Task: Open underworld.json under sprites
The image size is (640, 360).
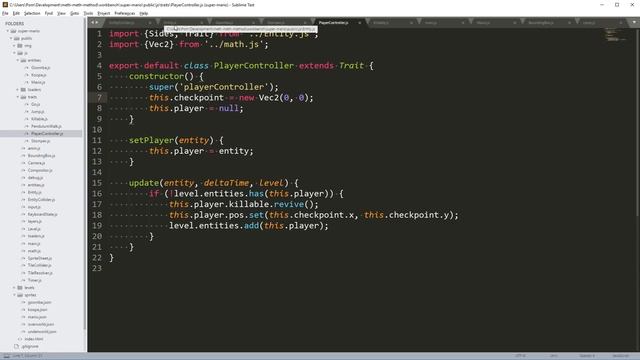Action: pos(42,332)
